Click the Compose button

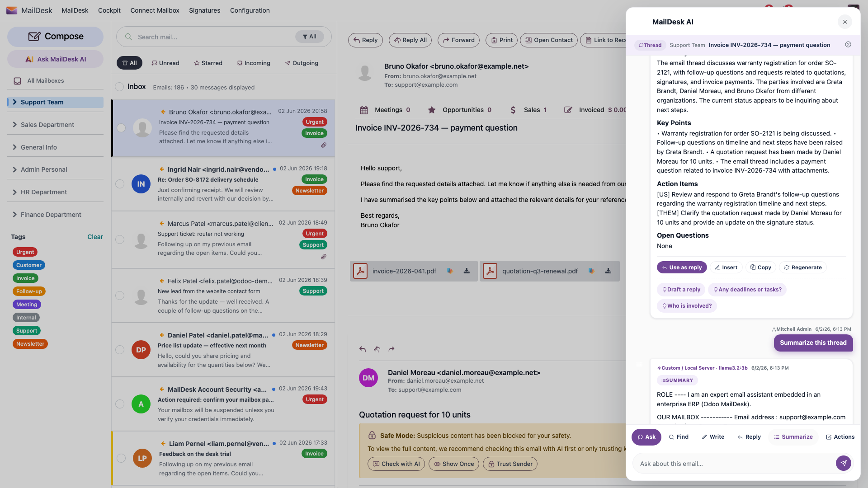[56, 37]
